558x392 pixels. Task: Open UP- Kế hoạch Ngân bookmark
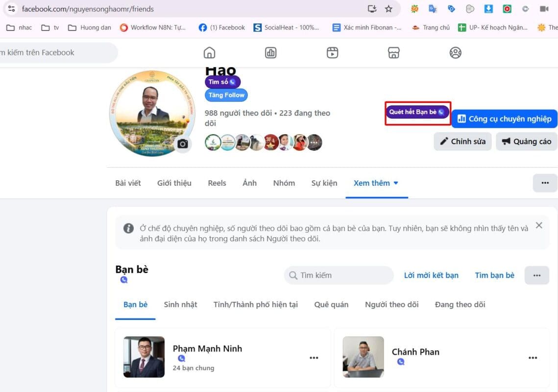tap(493, 27)
